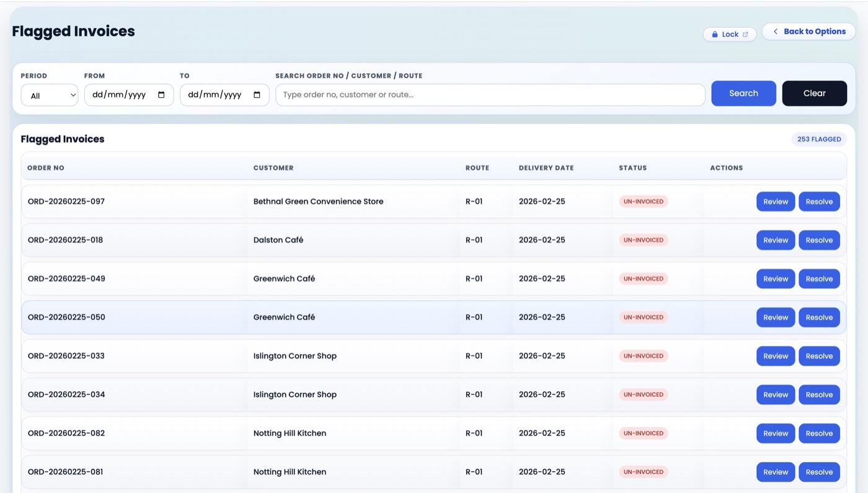Image resolution: width=868 pixels, height=493 pixels.
Task: Click order number ORD-20260225-049 text
Action: pos(66,278)
